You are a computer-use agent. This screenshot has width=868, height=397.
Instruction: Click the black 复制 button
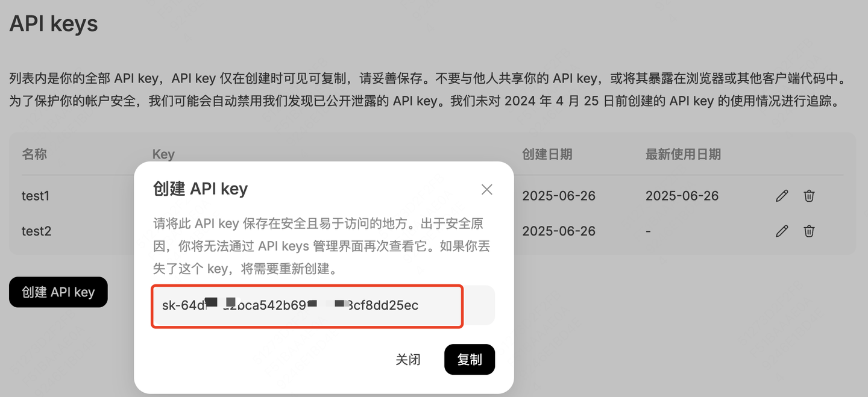[x=470, y=359]
